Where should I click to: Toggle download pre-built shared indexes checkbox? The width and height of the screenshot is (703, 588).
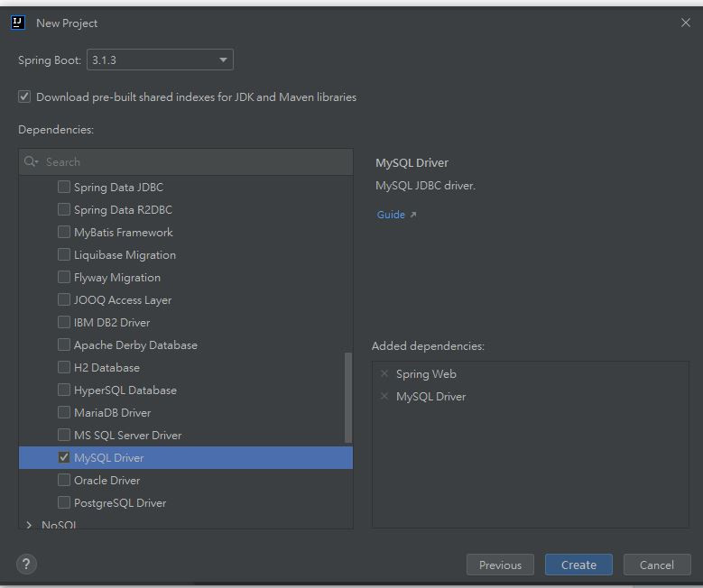(x=24, y=96)
